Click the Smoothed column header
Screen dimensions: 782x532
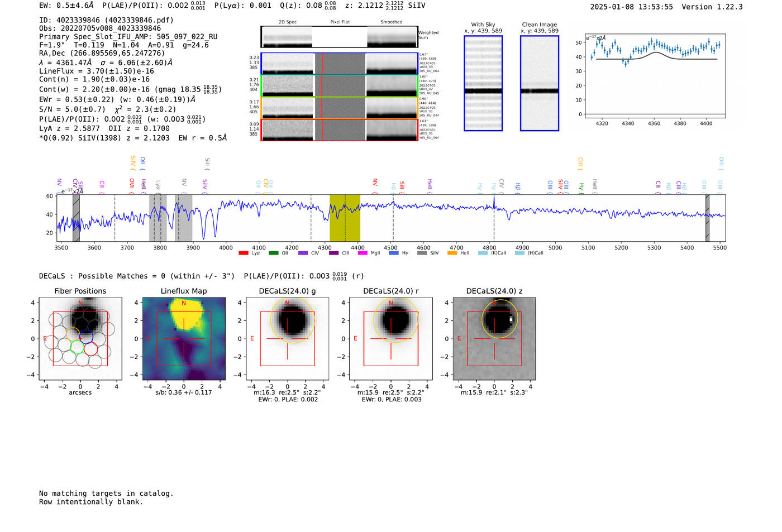[x=392, y=22]
